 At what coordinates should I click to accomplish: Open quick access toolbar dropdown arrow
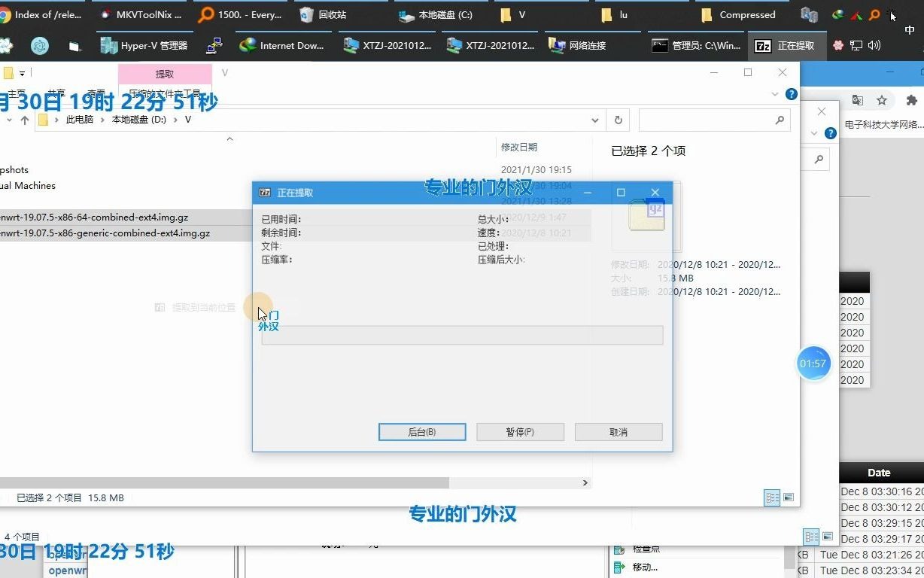22,73
